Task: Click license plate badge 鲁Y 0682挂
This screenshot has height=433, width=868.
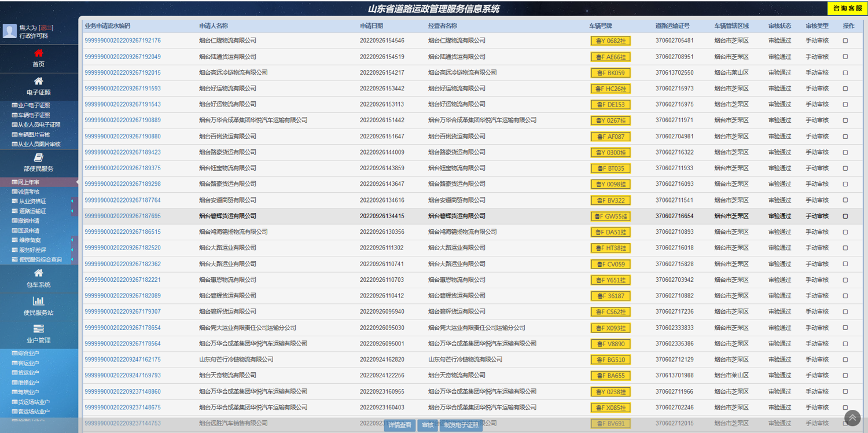Action: tap(610, 41)
